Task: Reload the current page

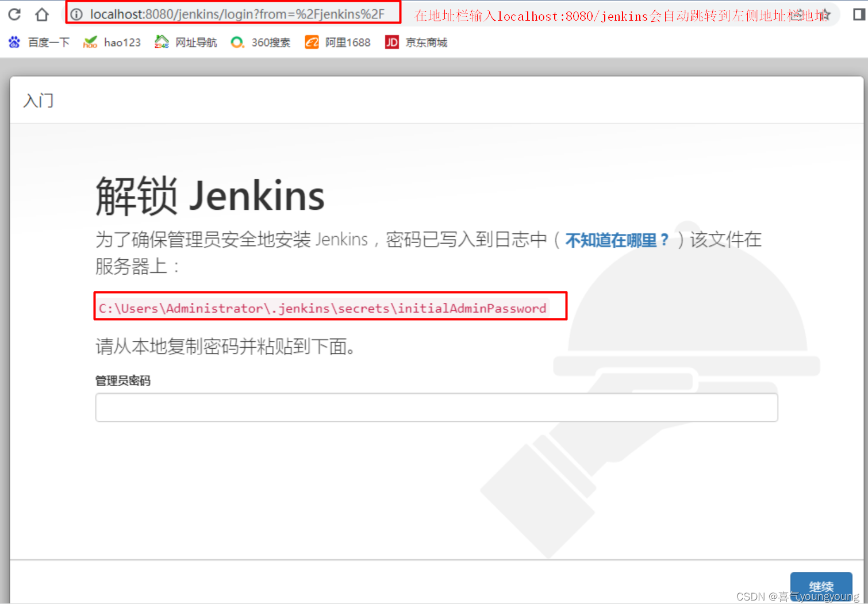Action: pyautogui.click(x=14, y=14)
